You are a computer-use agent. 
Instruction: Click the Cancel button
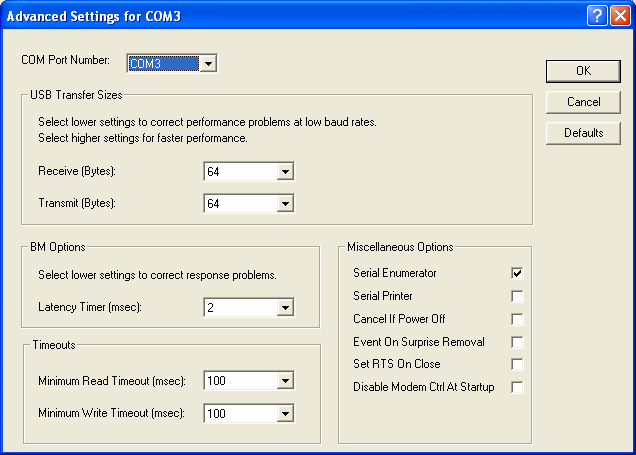click(x=583, y=102)
